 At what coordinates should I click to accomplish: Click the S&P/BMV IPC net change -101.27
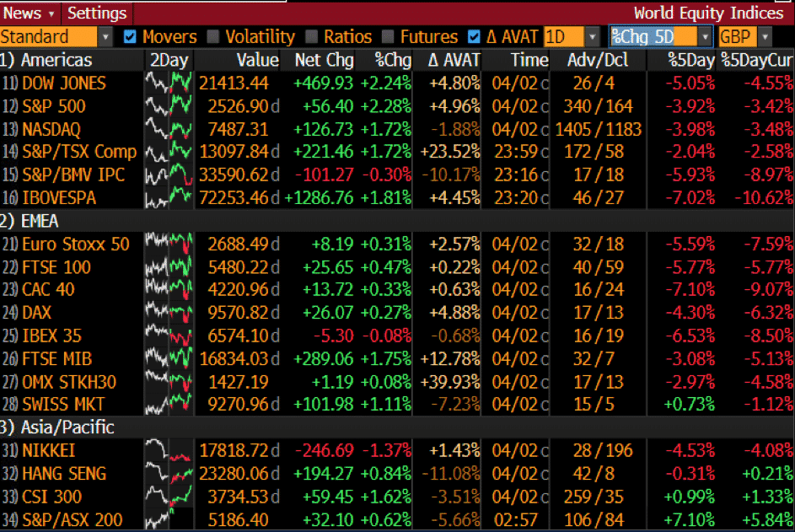click(325, 175)
